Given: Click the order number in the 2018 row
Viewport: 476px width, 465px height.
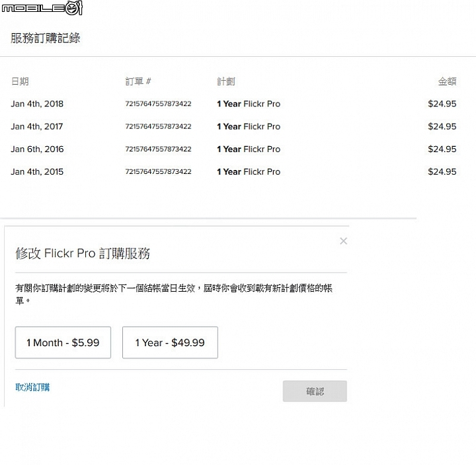Looking at the screenshot, I should 158,104.
